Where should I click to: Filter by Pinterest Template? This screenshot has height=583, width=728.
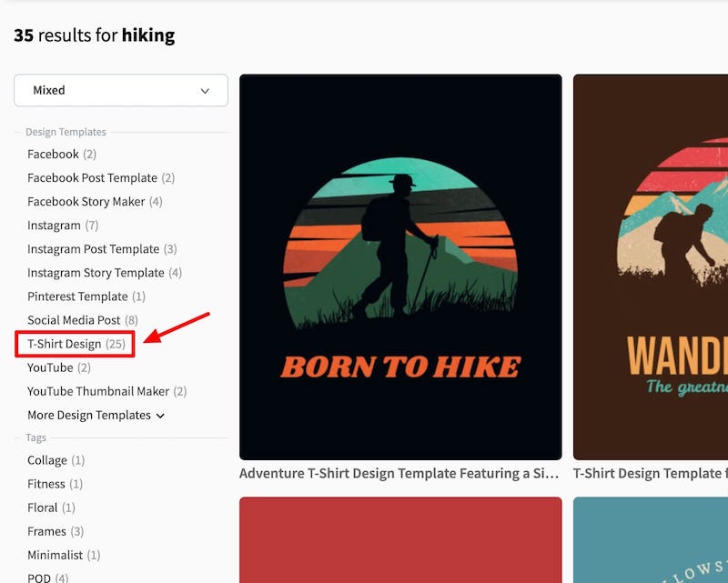77,297
